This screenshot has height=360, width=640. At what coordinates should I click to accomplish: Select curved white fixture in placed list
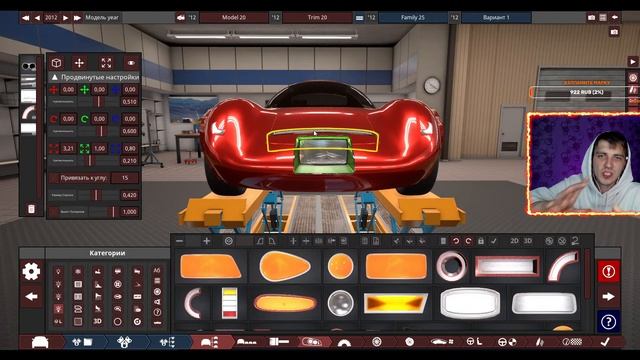click(x=29, y=112)
